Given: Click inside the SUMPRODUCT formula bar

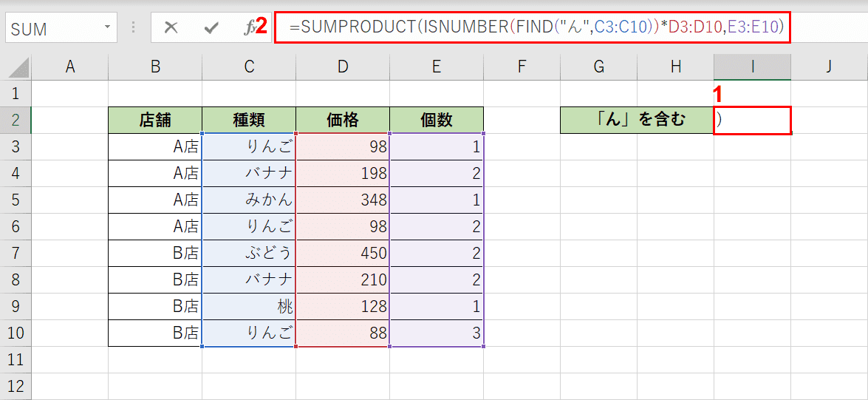Looking at the screenshot, I should pyautogui.click(x=532, y=27).
